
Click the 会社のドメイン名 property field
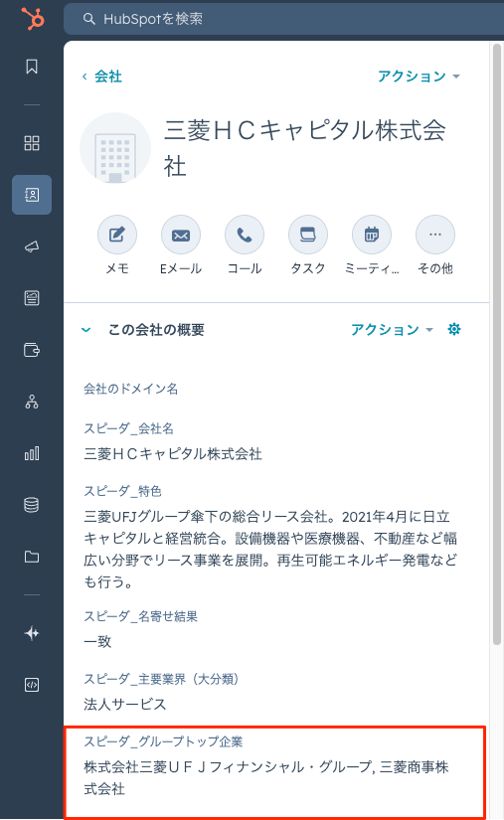point(130,389)
